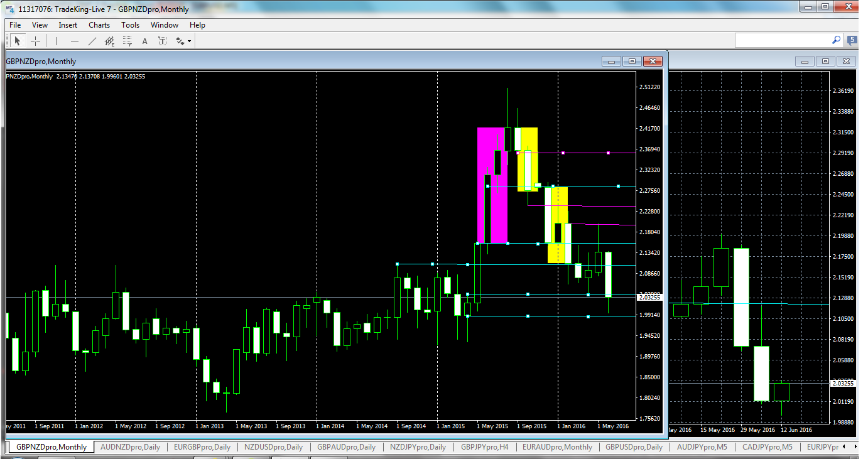Draw a vertical line on the chart
Image resolution: width=868 pixels, height=459 pixels.
55,40
